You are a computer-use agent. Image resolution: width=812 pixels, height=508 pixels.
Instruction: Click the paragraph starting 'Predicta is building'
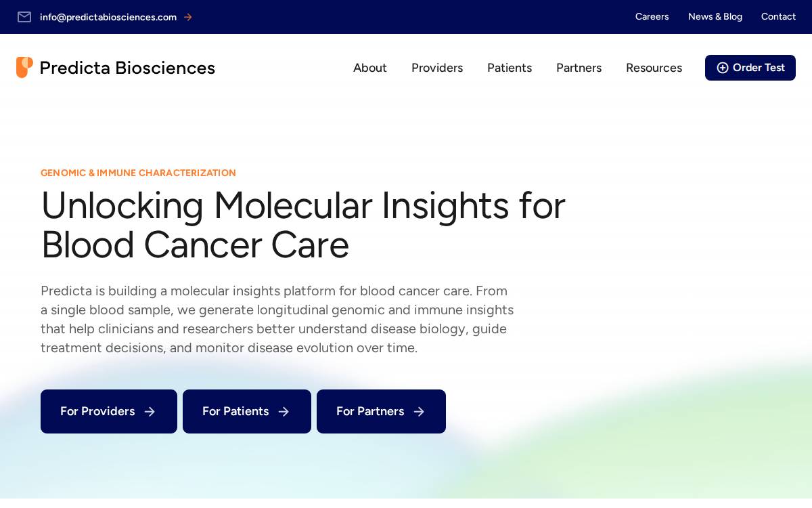tap(277, 319)
